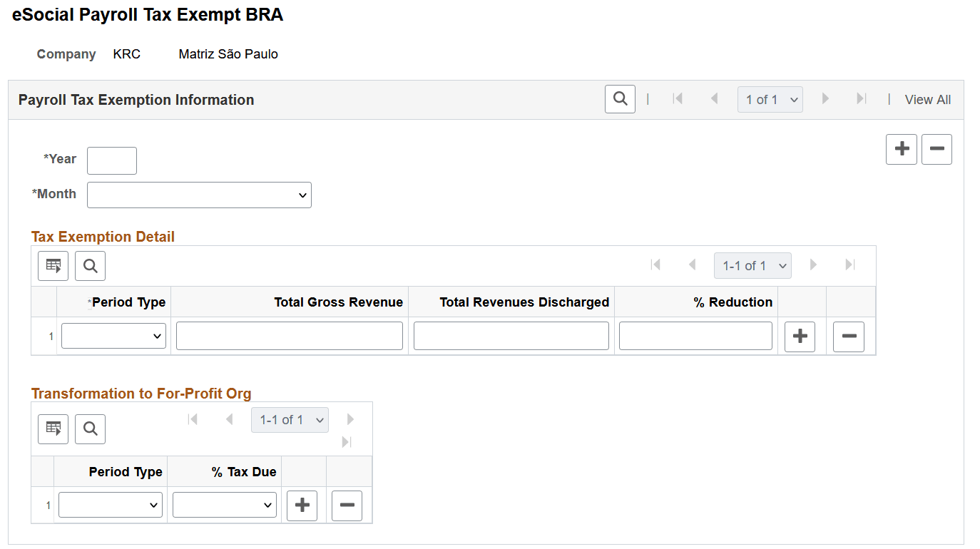Click the previous-record arrow in the scroll header
The image size is (980, 549).
coord(714,99)
